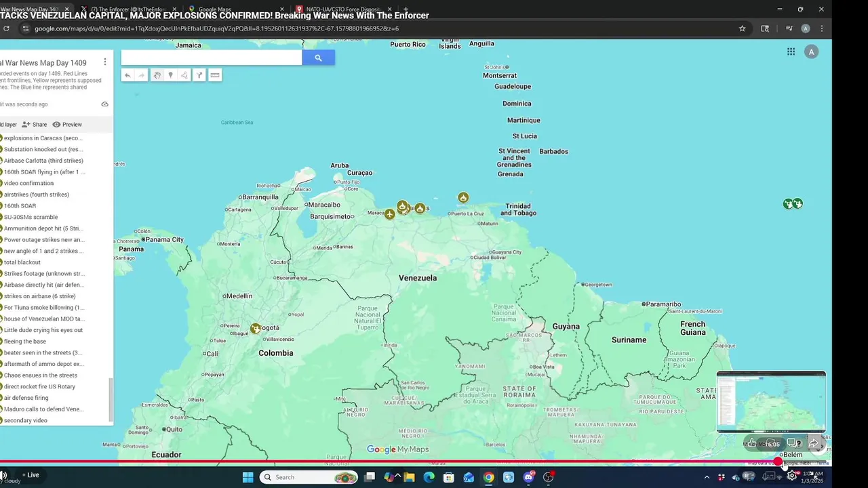Select 'fleeing the base' entry
This screenshot has height=488, width=868.
point(25,342)
